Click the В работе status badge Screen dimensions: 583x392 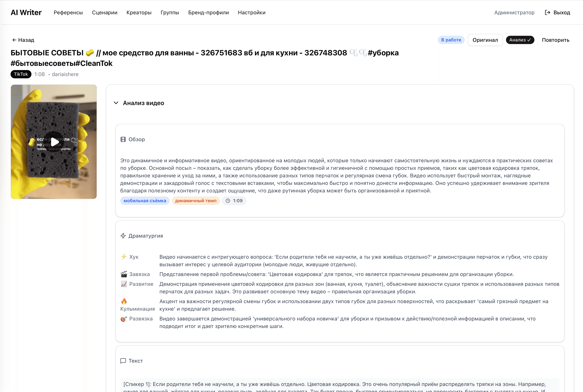451,40
